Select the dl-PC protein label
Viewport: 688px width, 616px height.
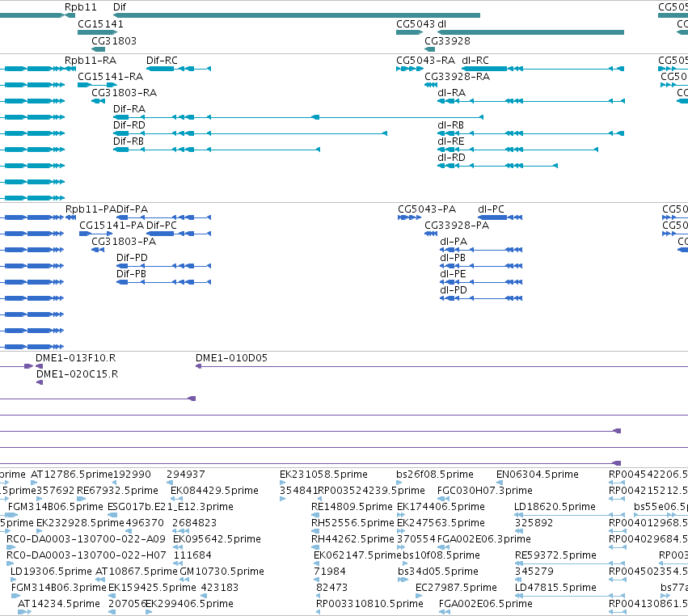491,209
